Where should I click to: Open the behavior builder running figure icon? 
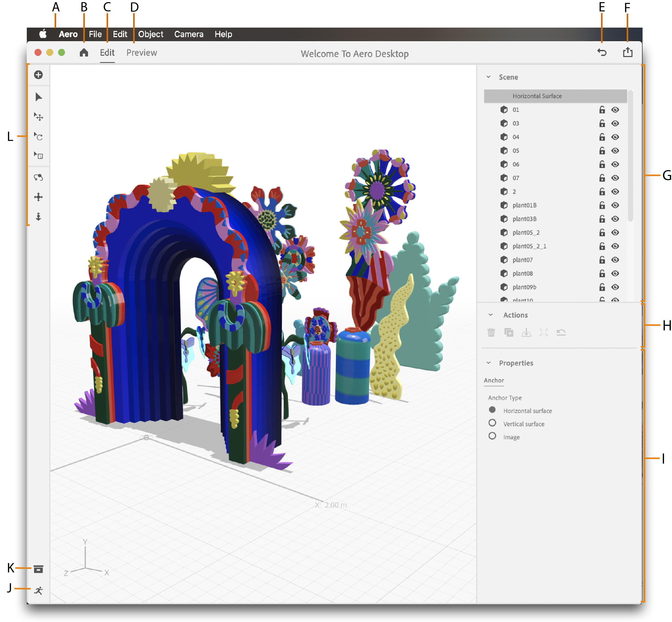pyautogui.click(x=38, y=590)
